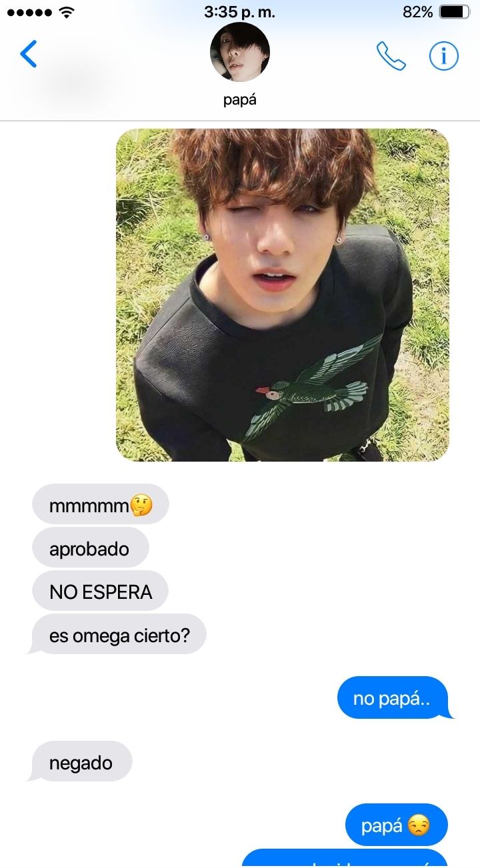Open the sent photo of the boy
Screen dimensions: 480x868
point(283,295)
